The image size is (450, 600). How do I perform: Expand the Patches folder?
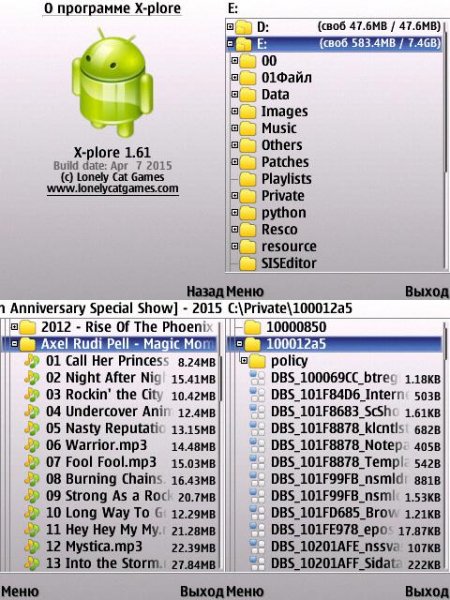tap(235, 161)
